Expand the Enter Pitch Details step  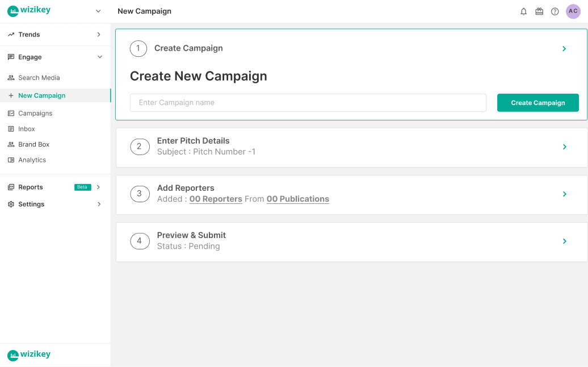pos(564,147)
